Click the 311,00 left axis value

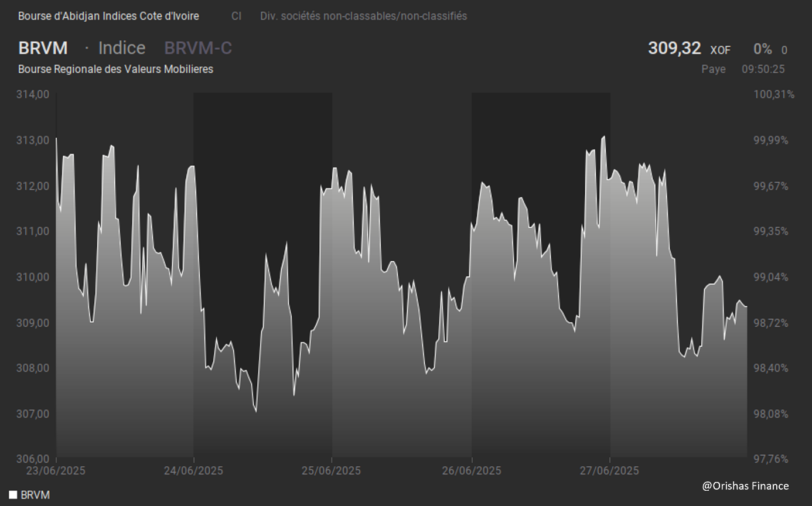point(33,231)
